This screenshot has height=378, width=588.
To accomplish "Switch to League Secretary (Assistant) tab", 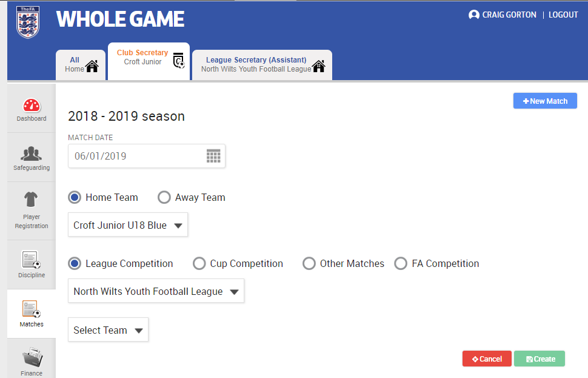I will coord(262,65).
